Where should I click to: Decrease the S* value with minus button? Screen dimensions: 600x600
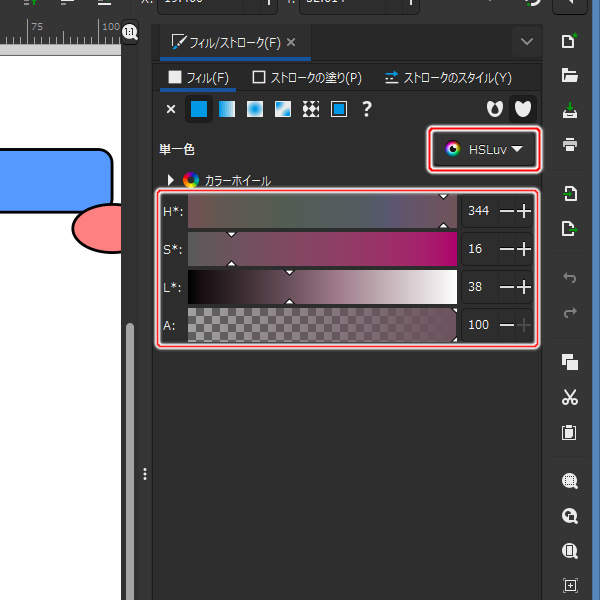click(507, 249)
